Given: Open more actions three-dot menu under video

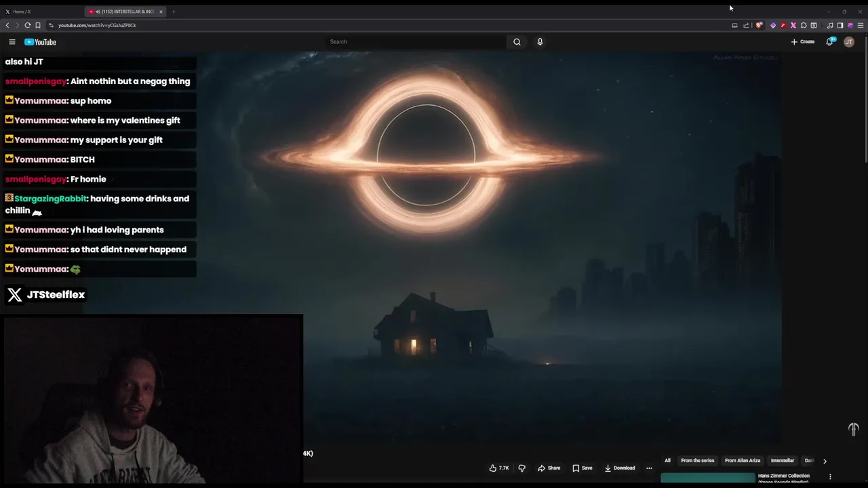Looking at the screenshot, I should (649, 468).
